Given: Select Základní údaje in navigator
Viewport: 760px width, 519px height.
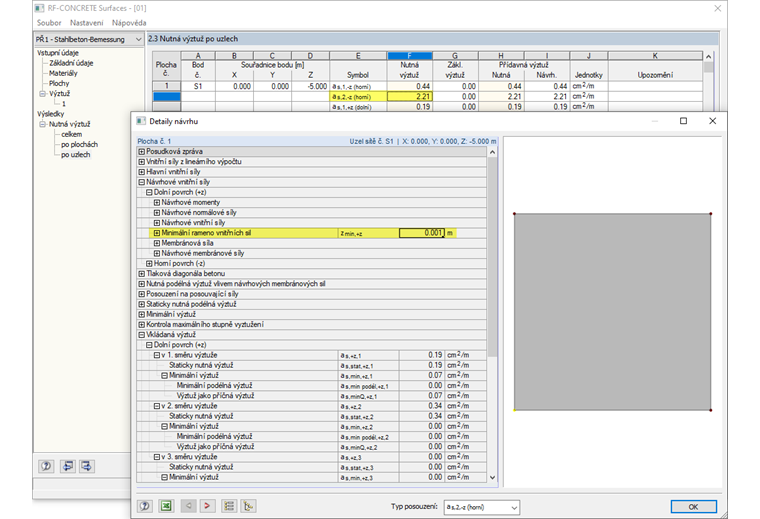Looking at the screenshot, I should point(71,63).
